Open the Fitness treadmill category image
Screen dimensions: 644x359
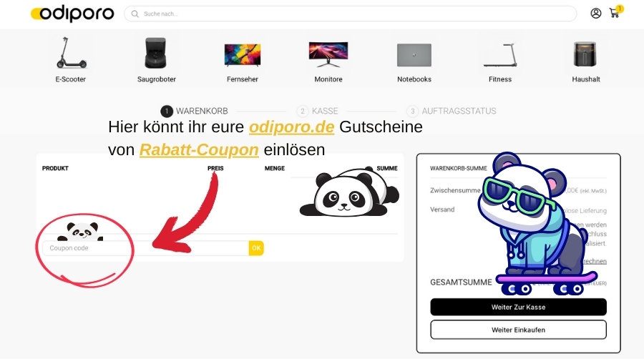[x=500, y=55]
